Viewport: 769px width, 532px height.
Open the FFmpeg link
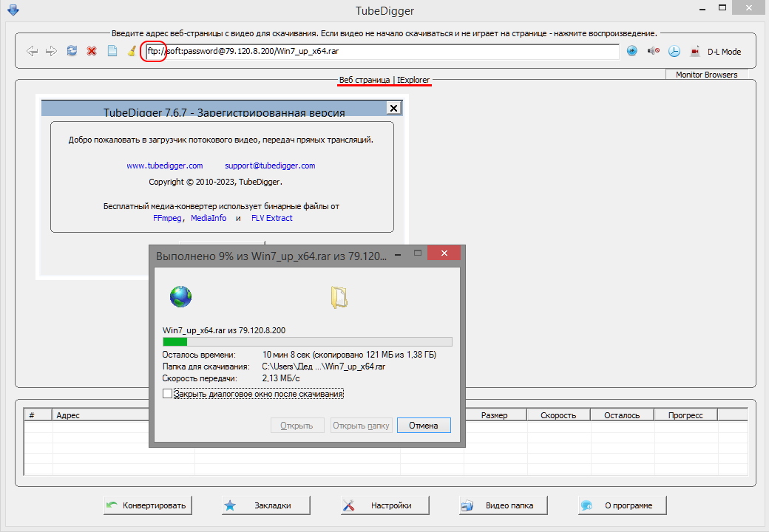tap(167, 218)
